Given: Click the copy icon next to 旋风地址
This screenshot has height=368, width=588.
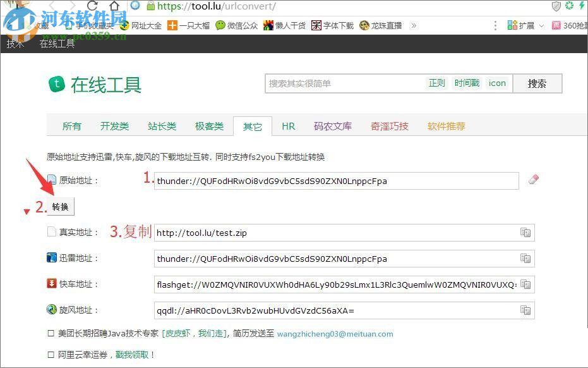Looking at the screenshot, I should coord(525,310).
